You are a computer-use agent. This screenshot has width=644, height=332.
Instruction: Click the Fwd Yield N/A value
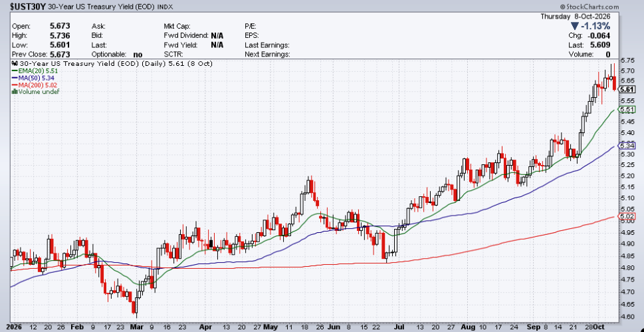pos(217,45)
